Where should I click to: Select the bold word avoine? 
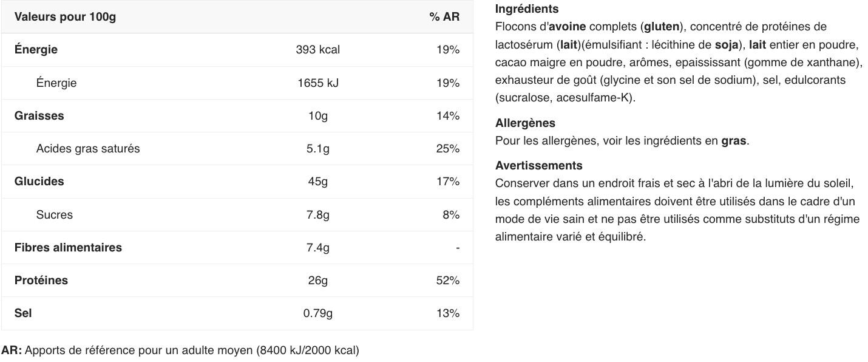567,26
